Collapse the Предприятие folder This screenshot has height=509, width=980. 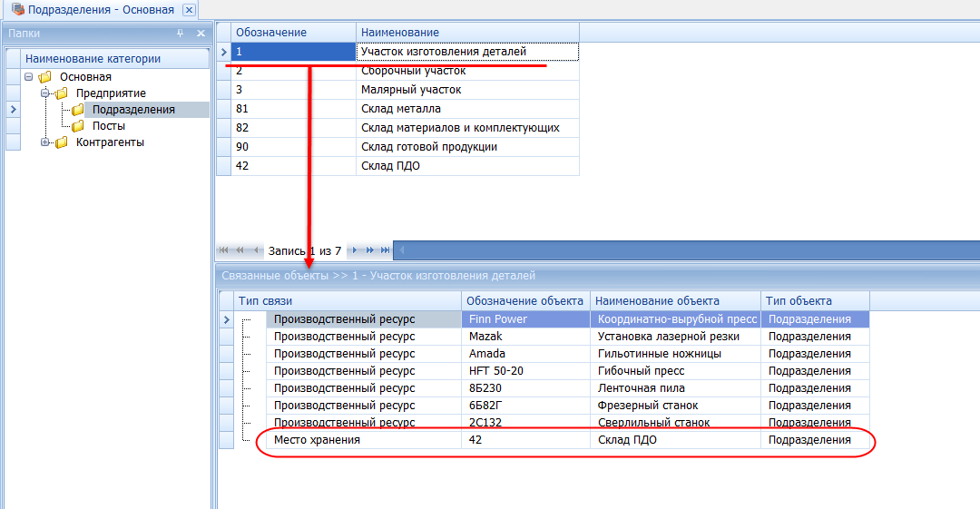[45, 93]
